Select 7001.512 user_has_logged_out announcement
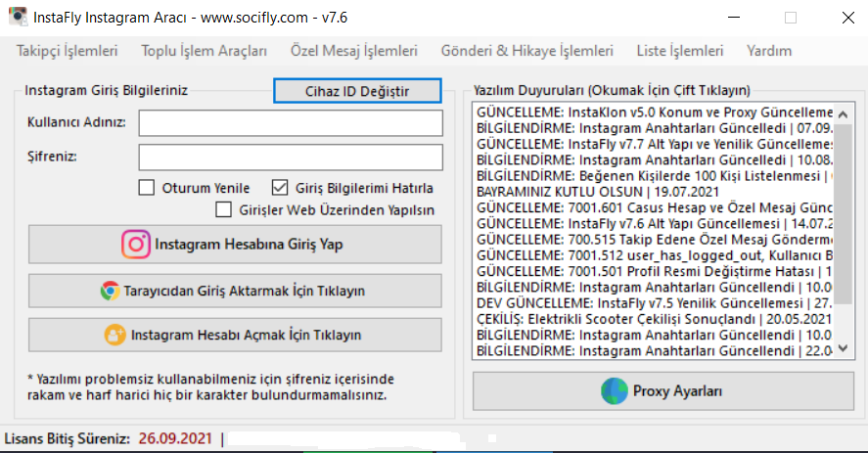This screenshot has width=868, height=453. pyautogui.click(x=654, y=255)
